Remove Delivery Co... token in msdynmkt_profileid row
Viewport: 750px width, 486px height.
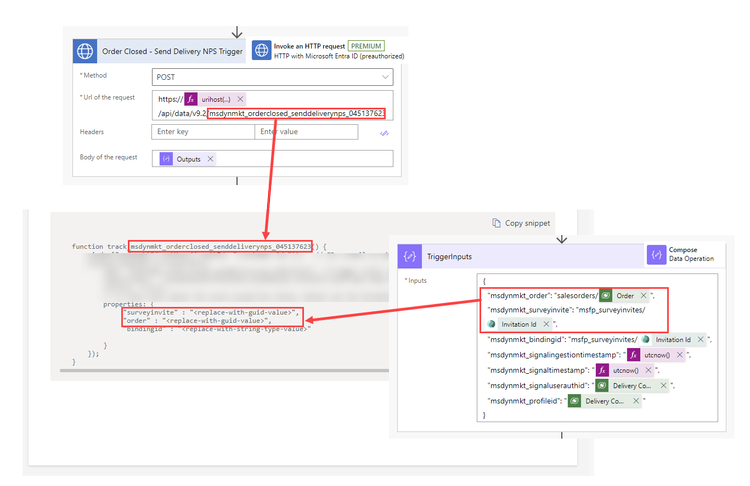tap(636, 401)
